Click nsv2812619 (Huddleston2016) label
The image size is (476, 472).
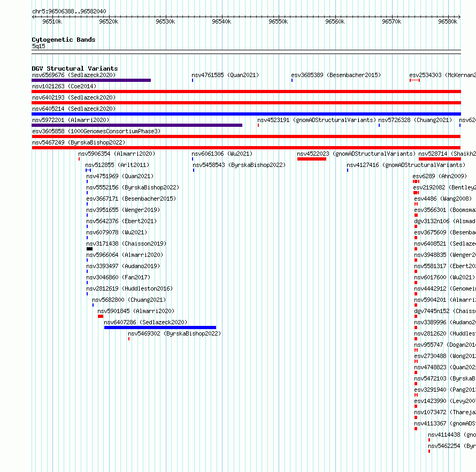click(129, 288)
